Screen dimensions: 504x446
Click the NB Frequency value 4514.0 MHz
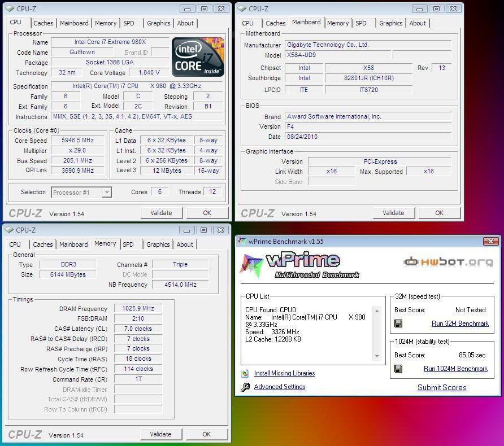[180, 285]
